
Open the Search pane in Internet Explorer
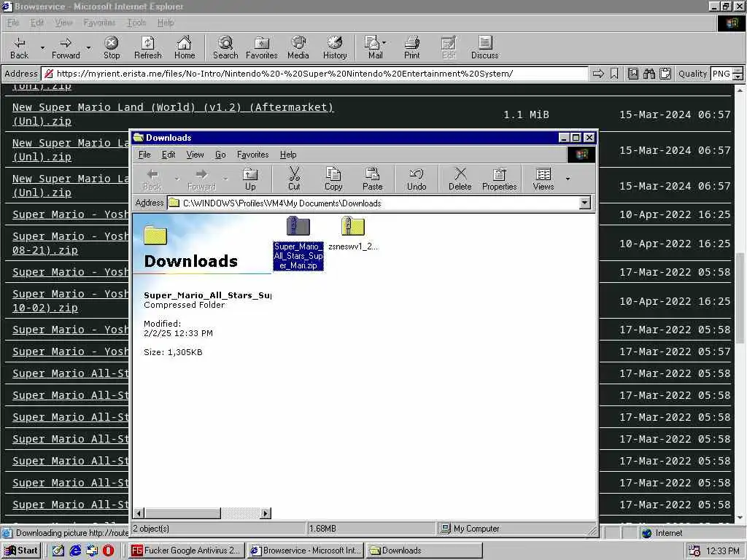pos(225,47)
